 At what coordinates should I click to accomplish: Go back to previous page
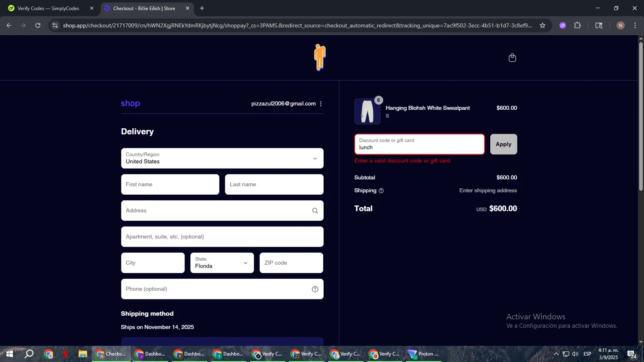click(x=9, y=25)
